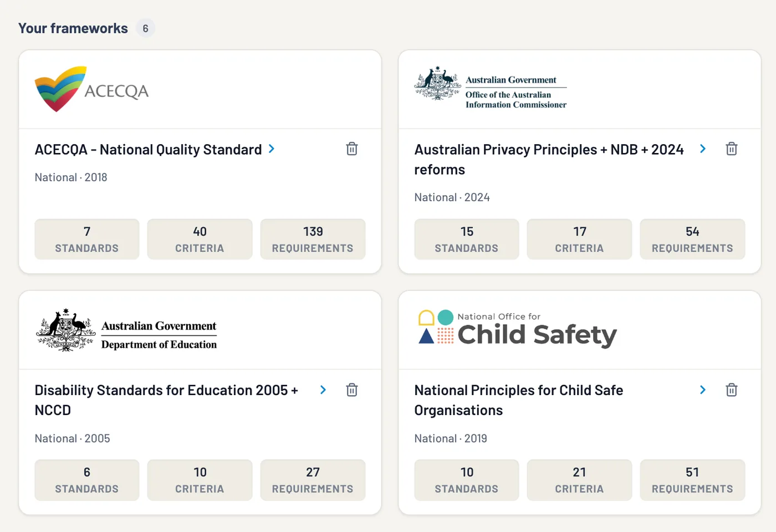Click the National Office for Child Safety logo
Image resolution: width=776 pixels, height=532 pixels.
517,329
